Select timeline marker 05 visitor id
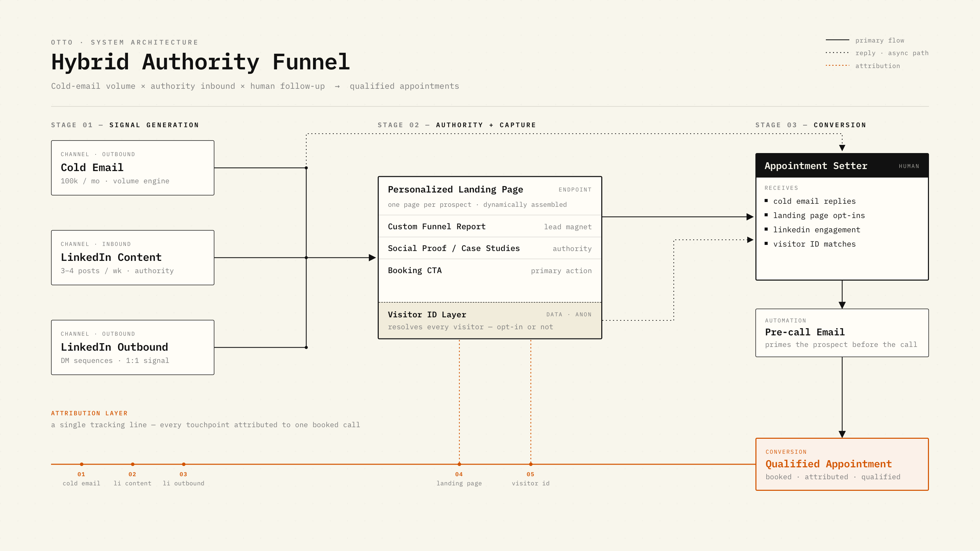 point(531,464)
